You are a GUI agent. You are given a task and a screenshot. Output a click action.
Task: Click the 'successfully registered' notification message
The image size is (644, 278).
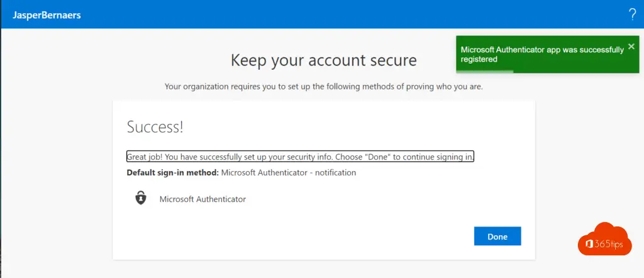point(542,54)
